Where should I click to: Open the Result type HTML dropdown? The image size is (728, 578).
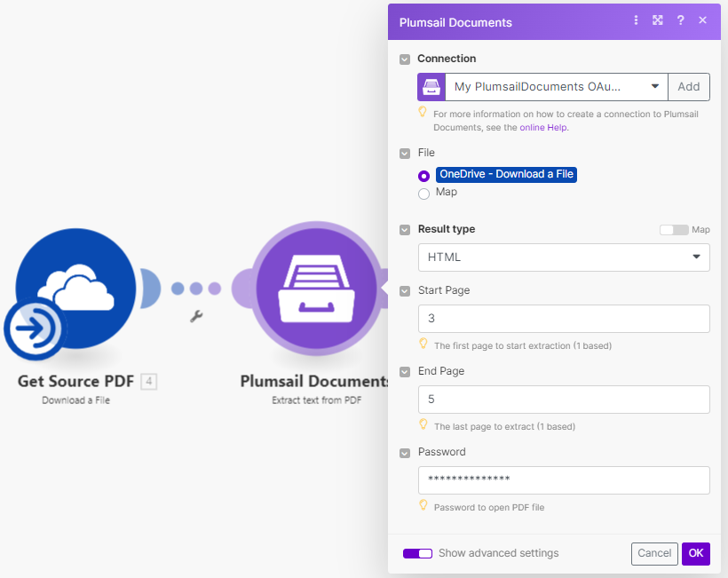(564, 257)
